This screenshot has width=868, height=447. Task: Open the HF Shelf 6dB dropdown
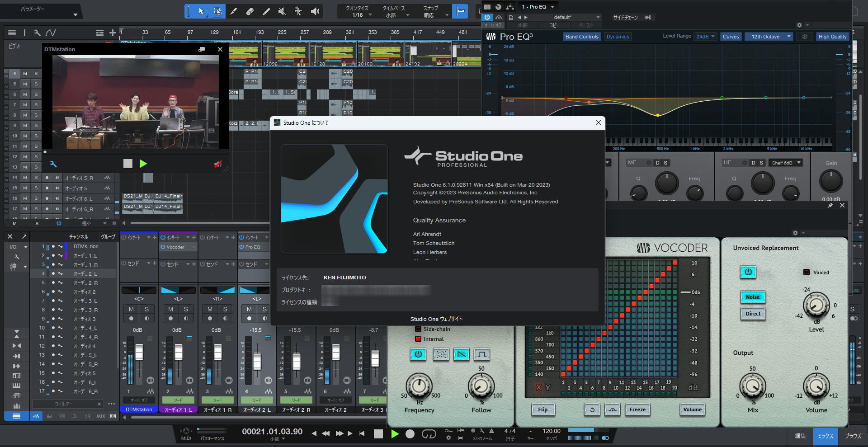(786, 163)
